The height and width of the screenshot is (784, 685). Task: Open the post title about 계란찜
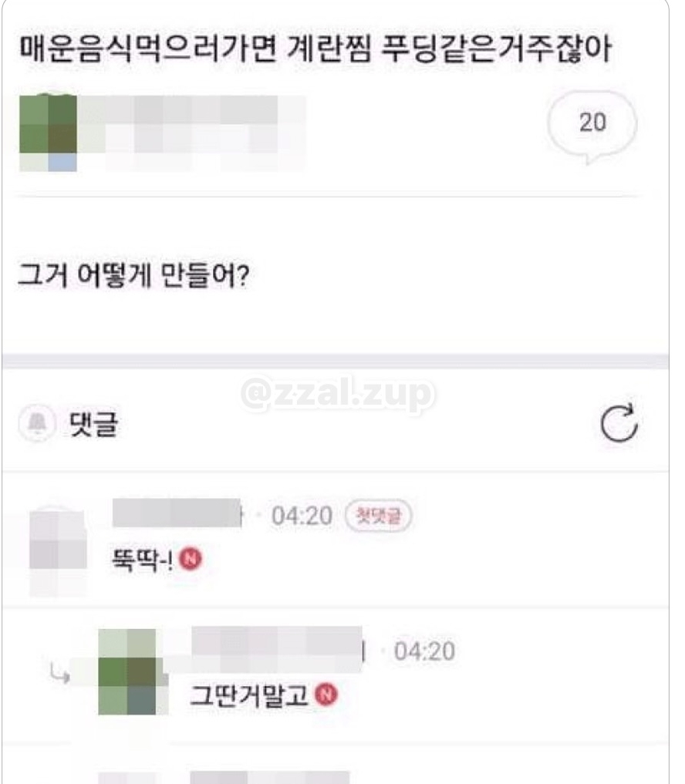coord(316,49)
